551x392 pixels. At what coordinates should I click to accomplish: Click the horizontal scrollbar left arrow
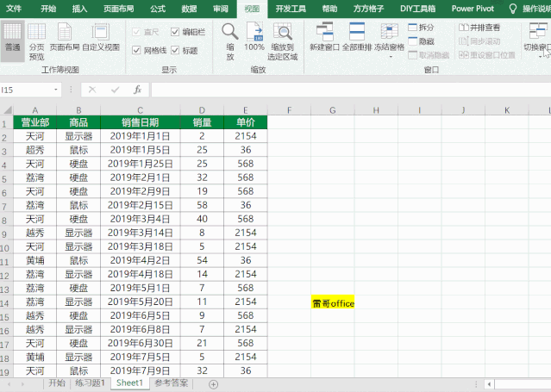click(489, 384)
